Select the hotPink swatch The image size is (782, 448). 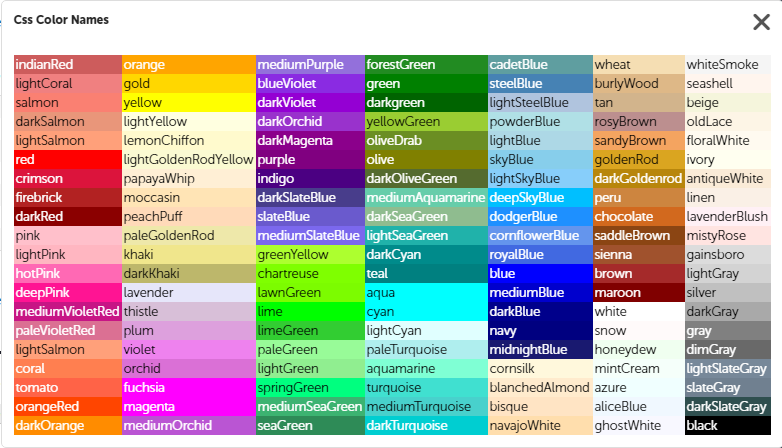coord(68,273)
